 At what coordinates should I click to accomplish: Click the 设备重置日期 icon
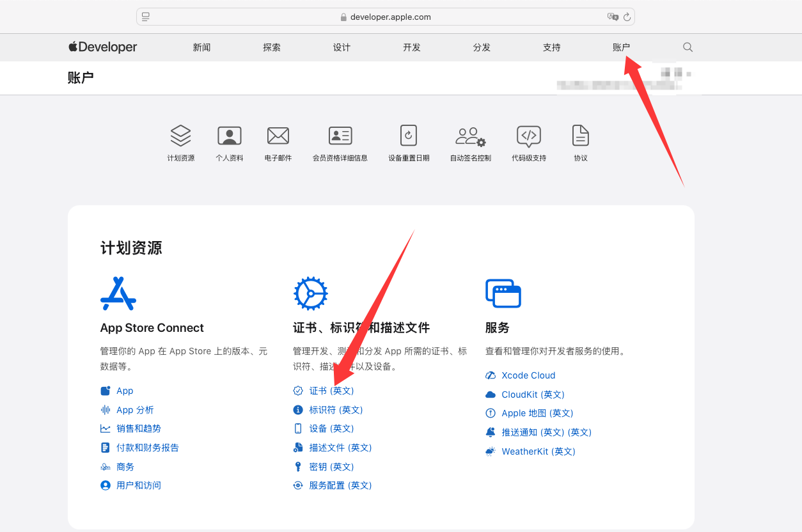click(409, 136)
